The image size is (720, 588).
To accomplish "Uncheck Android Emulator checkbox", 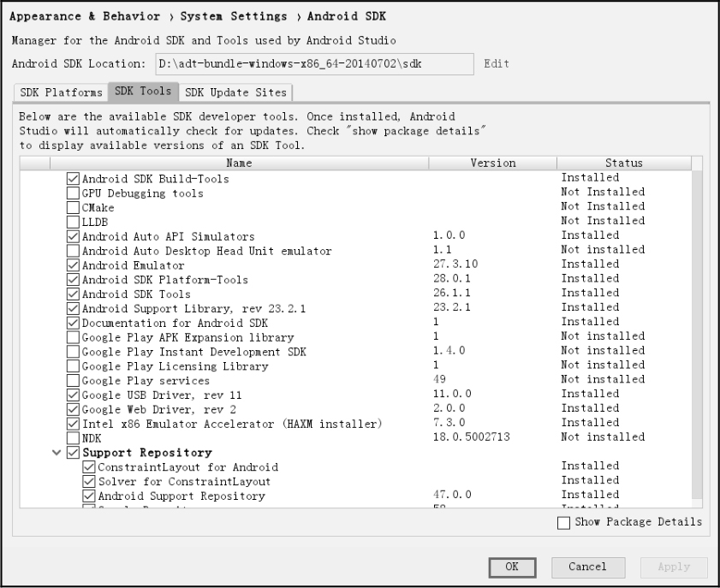I will (73, 265).
